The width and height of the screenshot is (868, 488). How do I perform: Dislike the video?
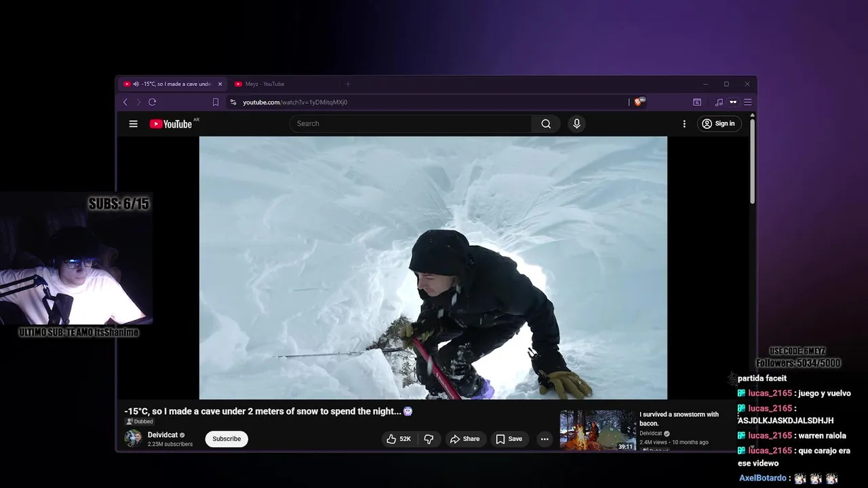[x=429, y=439]
